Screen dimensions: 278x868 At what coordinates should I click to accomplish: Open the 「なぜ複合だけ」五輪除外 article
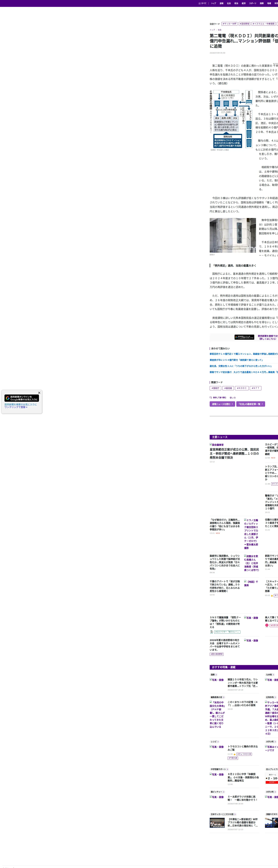[x=225, y=525]
